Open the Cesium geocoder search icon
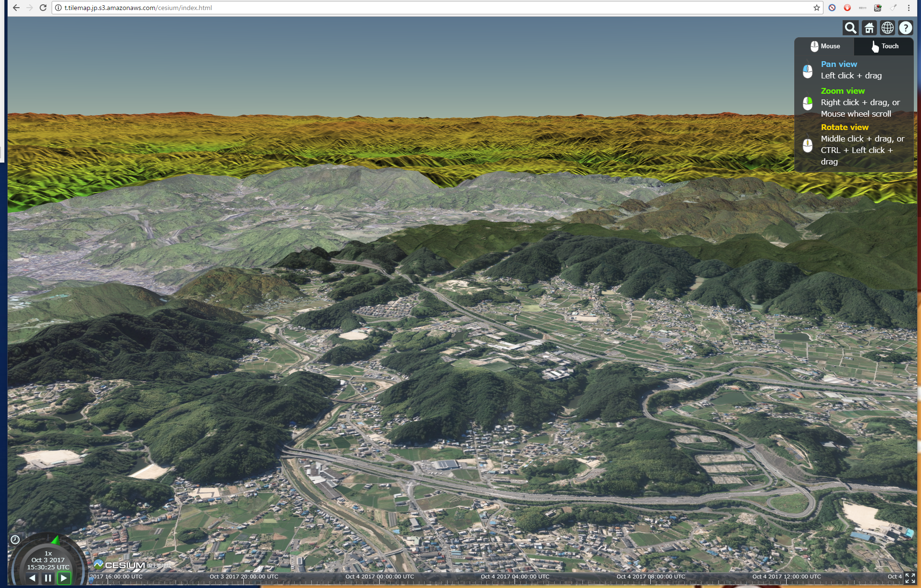This screenshot has width=921, height=588. click(x=851, y=28)
